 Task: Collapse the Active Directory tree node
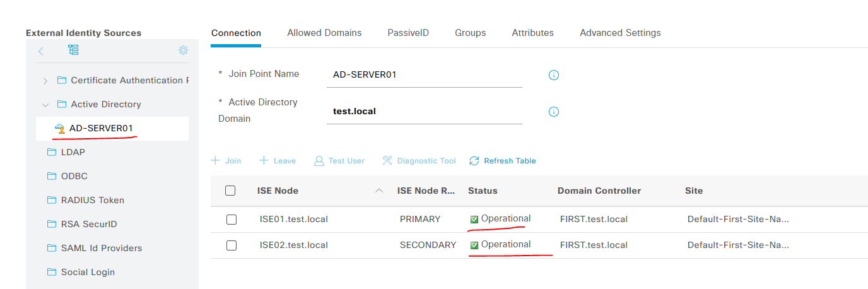[x=45, y=104]
